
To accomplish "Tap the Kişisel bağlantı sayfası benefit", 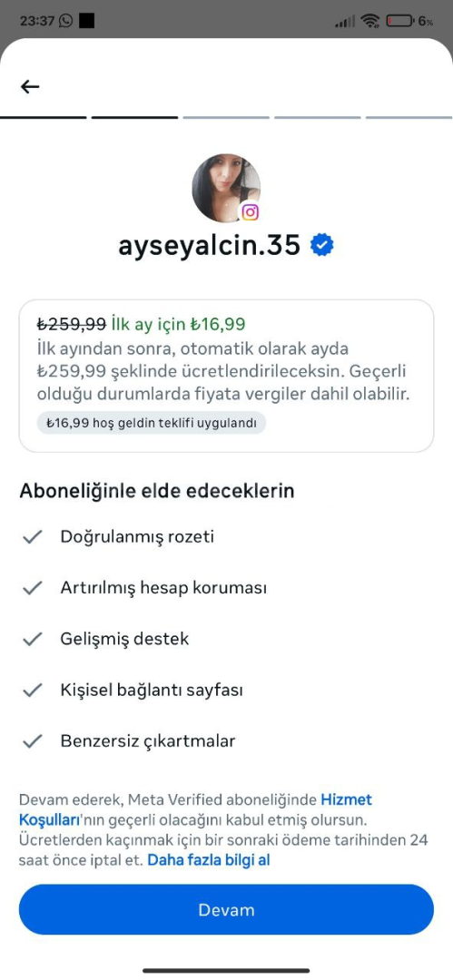I will click(152, 691).
